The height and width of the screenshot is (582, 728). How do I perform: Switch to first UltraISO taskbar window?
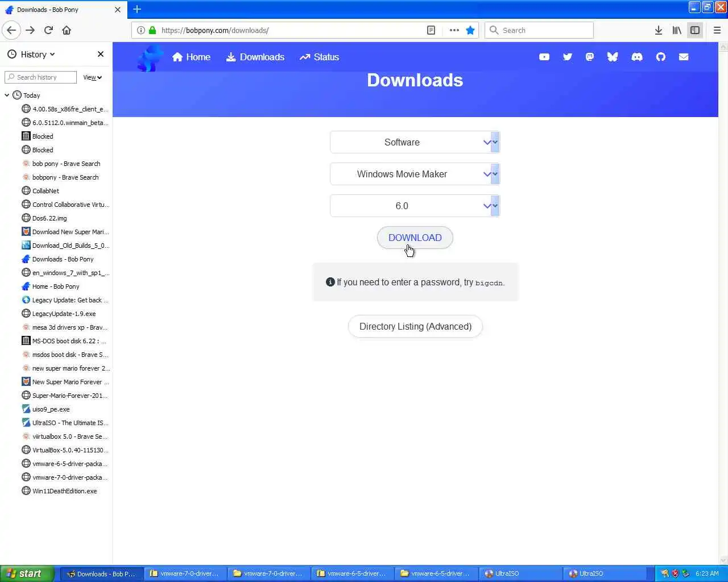[x=520, y=573]
